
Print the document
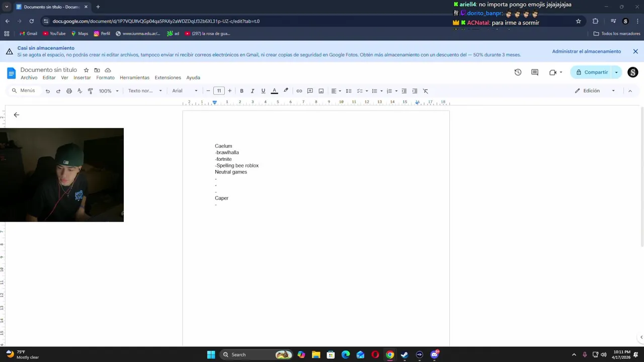(x=69, y=91)
